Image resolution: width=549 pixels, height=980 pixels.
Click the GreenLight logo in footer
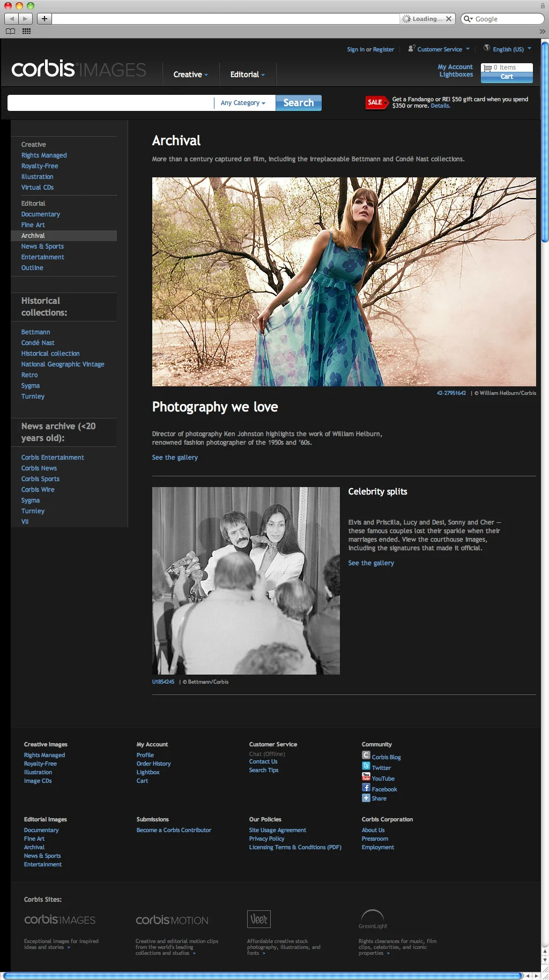(x=373, y=919)
